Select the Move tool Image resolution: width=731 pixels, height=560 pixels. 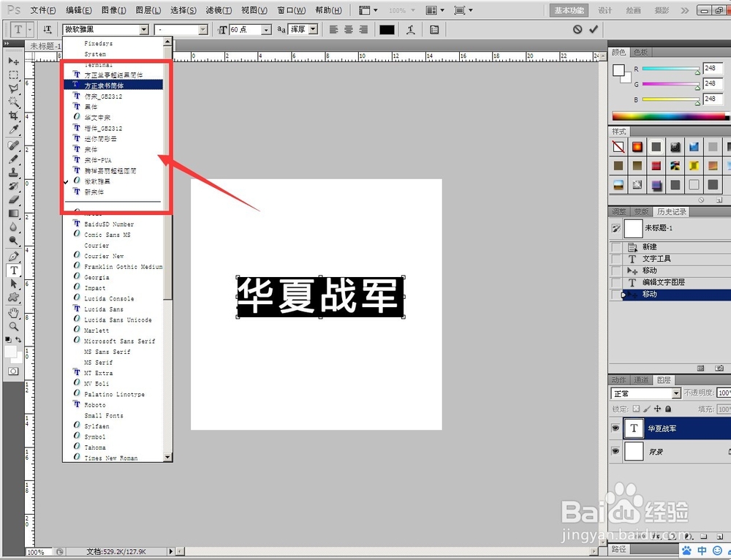pos(13,61)
